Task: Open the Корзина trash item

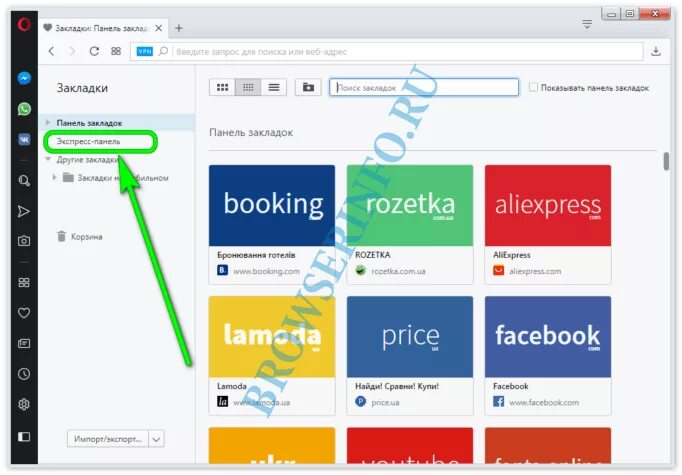Action: pos(80,237)
